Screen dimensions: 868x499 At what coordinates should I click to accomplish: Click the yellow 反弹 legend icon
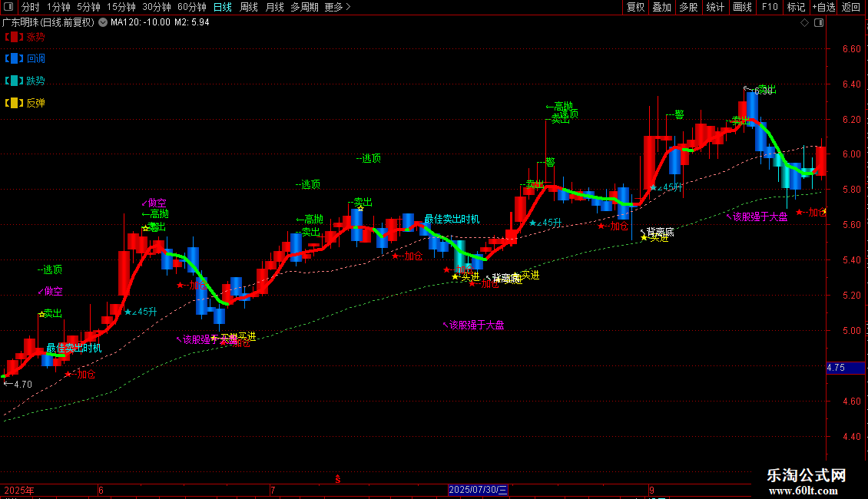click(14, 103)
